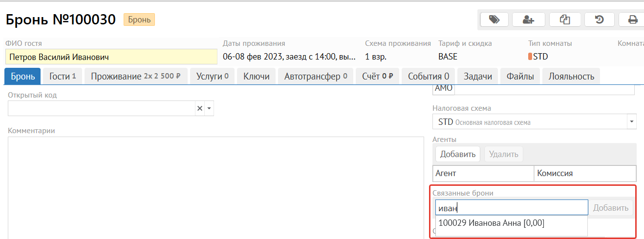644x239 pixels.
Task: Open booking history icon
Action: pyautogui.click(x=599, y=20)
